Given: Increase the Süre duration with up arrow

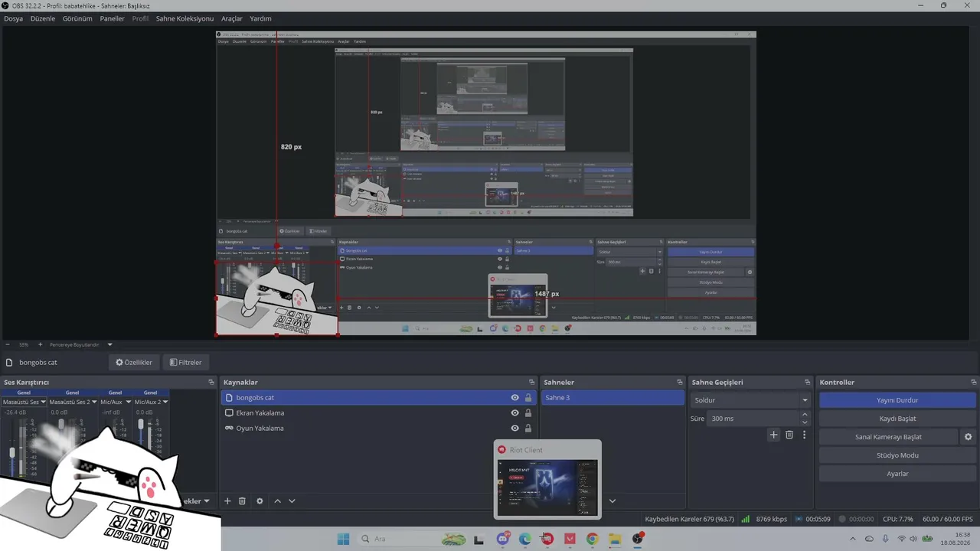Looking at the screenshot, I should (x=805, y=415).
